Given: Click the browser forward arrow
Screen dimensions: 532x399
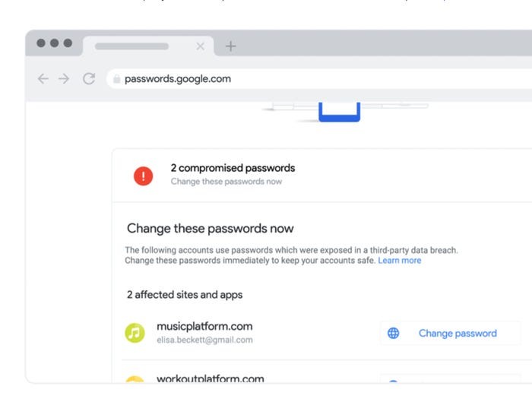Looking at the screenshot, I should [63, 79].
